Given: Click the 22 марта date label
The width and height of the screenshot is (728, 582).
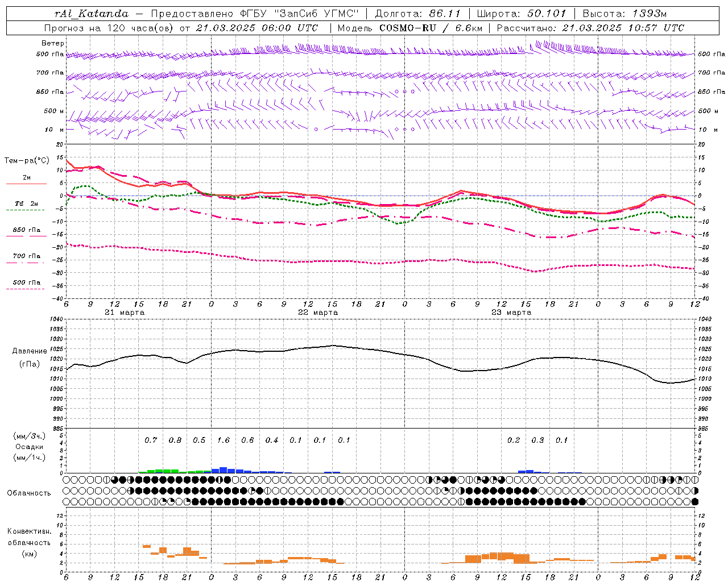Looking at the screenshot, I should click(x=318, y=313).
